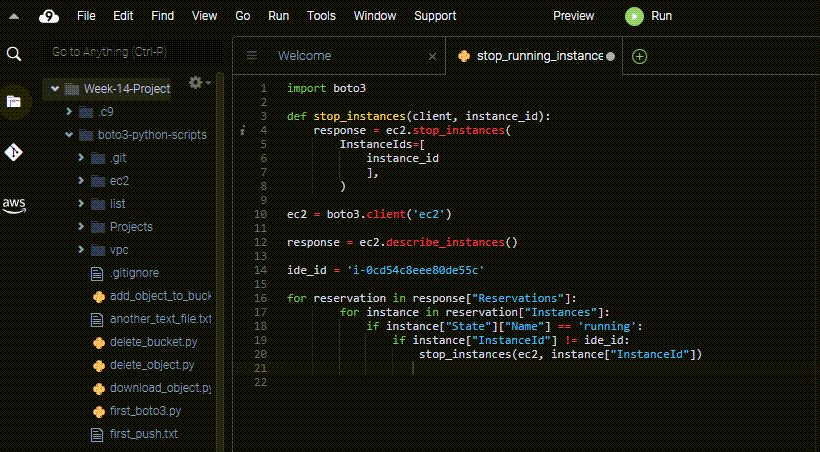
Task: Open the Support menu
Action: (x=435, y=16)
